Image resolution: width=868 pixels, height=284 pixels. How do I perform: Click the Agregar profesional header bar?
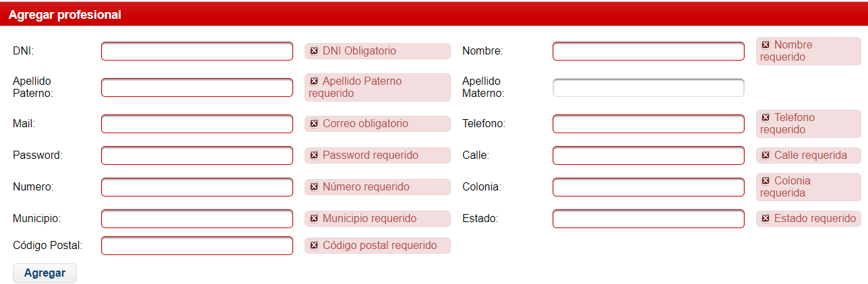[434, 14]
